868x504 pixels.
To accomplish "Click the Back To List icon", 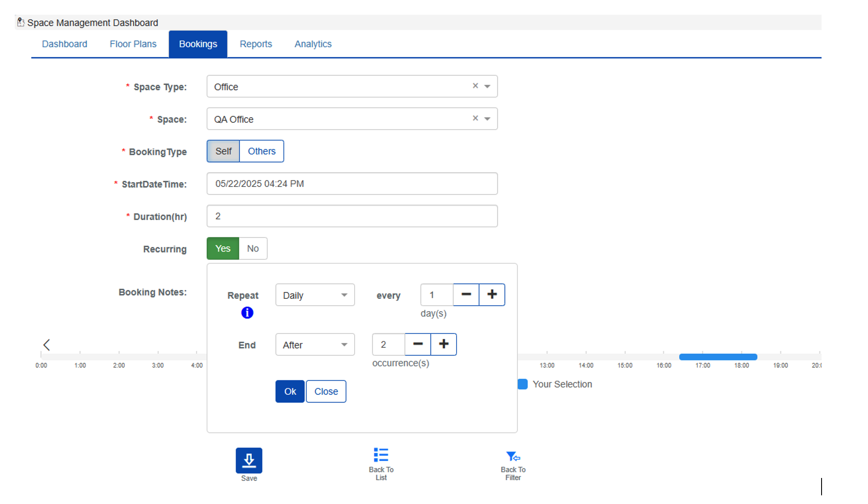I will 381,455.
